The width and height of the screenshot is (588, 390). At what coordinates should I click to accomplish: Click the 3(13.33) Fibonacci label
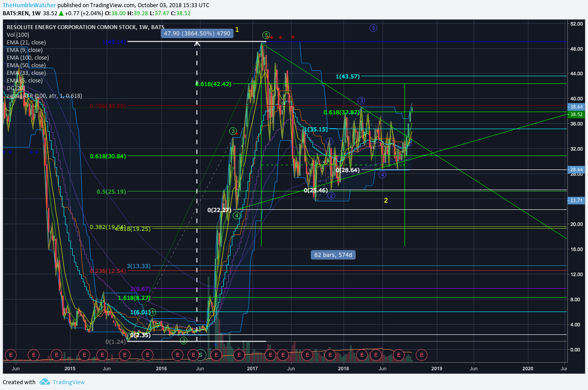(x=139, y=265)
